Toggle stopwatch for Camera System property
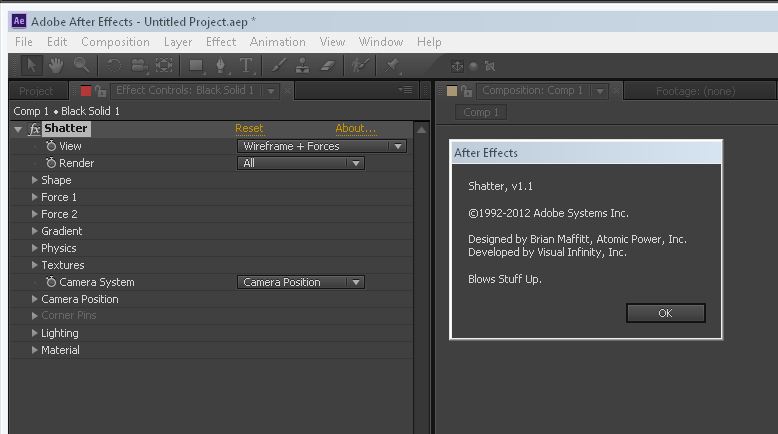The width and height of the screenshot is (778, 434). coord(51,282)
